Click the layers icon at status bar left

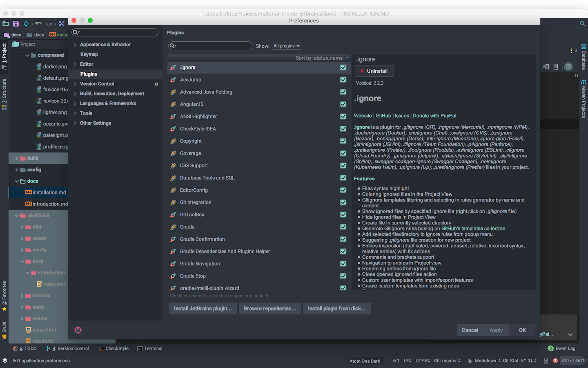(5, 361)
